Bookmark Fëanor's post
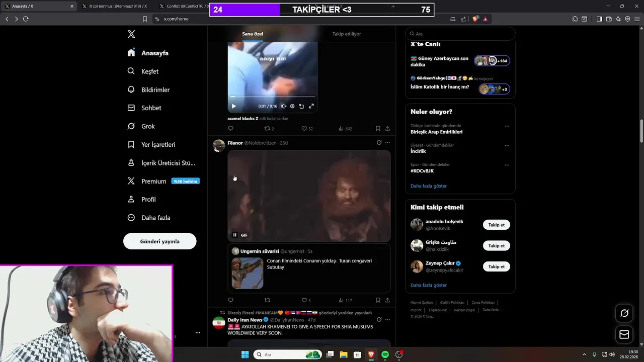 pyautogui.click(x=378, y=300)
